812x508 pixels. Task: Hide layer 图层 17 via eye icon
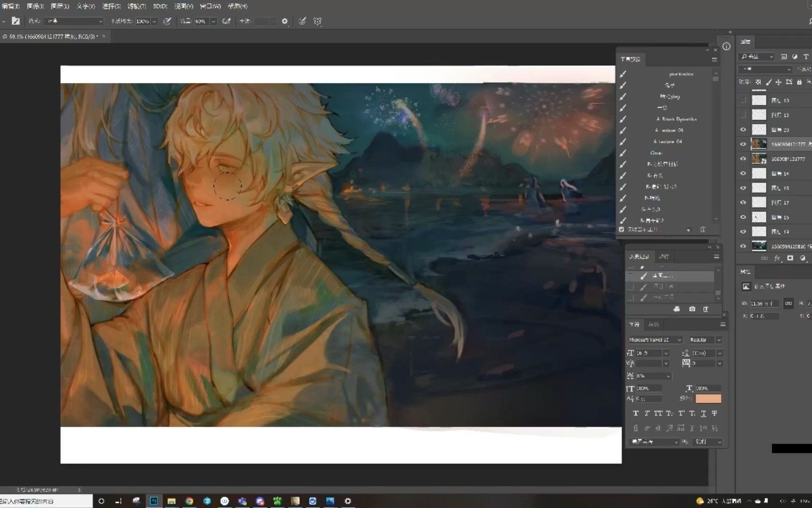pos(743,202)
